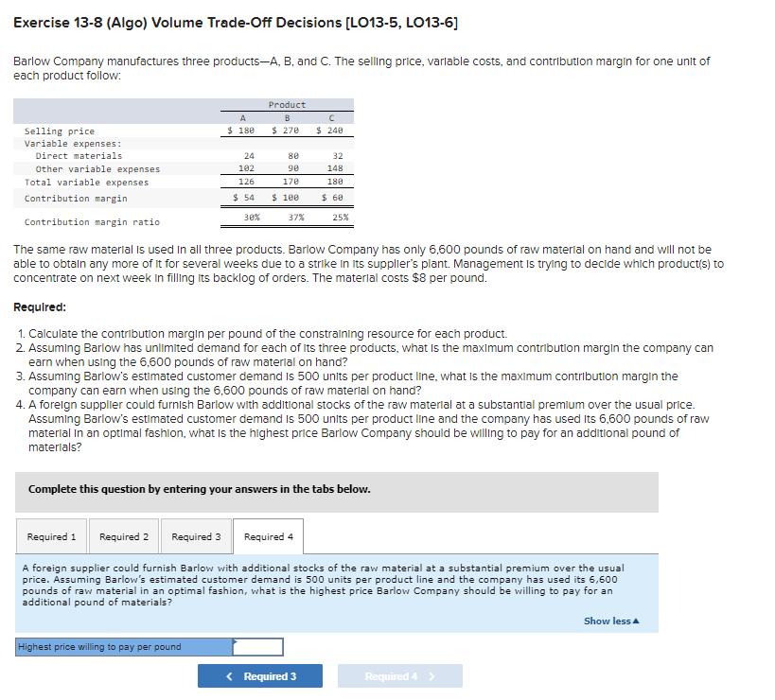Switch to the Required 2 tab
Image resolution: width=775 pixels, height=700 pixels.
[x=123, y=536]
